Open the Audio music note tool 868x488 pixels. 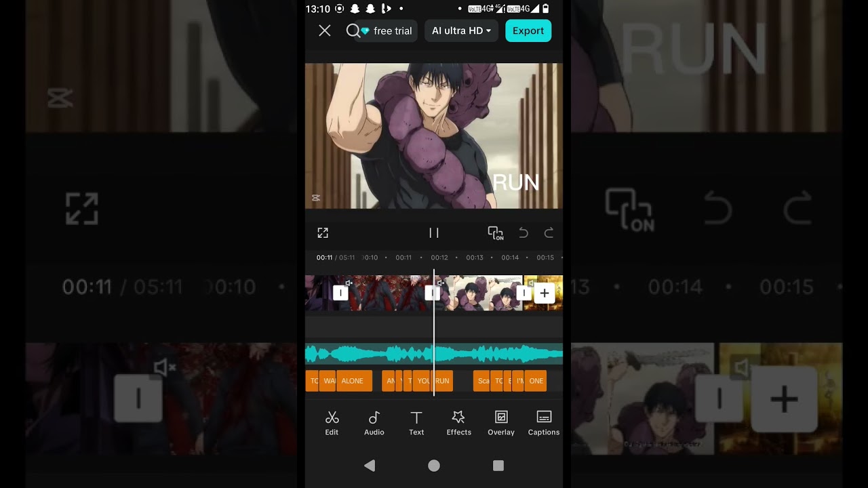click(x=374, y=423)
